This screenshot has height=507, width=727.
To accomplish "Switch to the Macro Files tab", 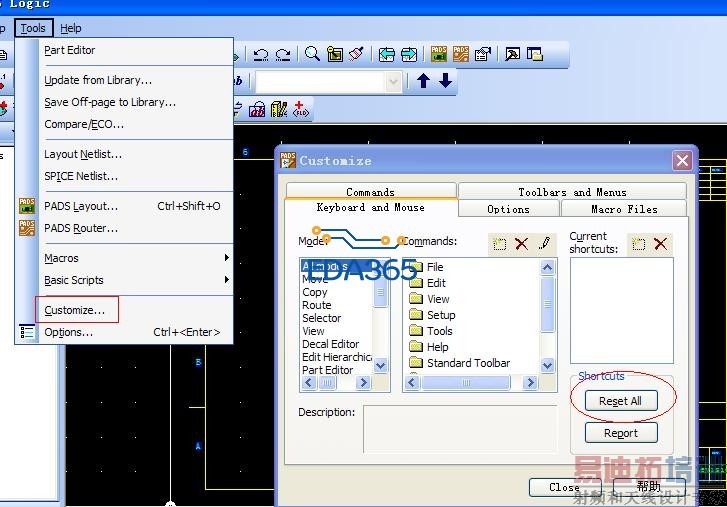I will pos(624,209).
